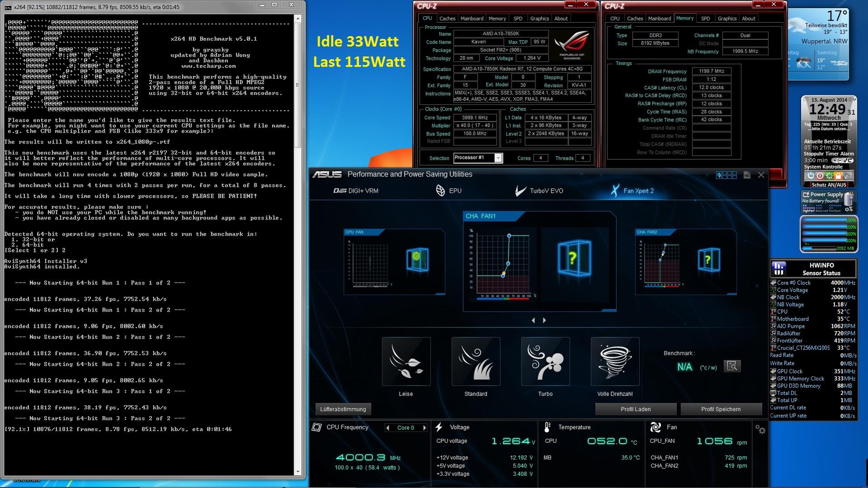This screenshot has height=488, width=868.
Task: Open TurboV EVO tab
Action: tap(539, 190)
